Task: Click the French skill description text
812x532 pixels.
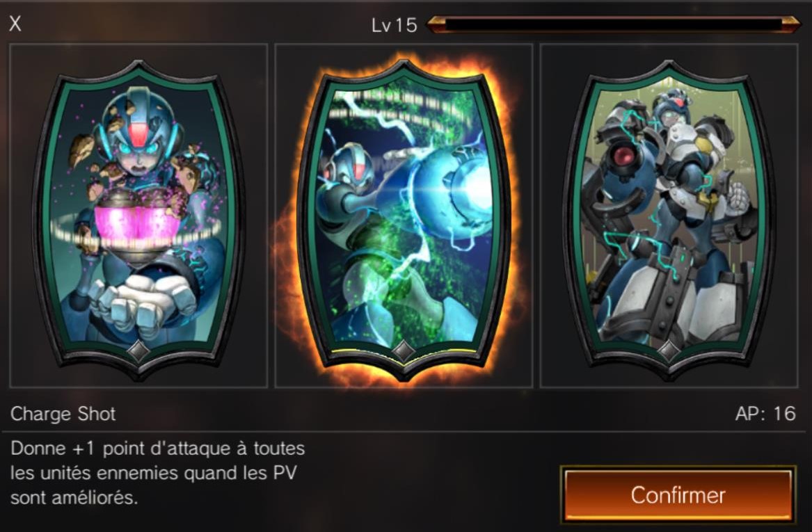Action: pyautogui.click(x=157, y=472)
